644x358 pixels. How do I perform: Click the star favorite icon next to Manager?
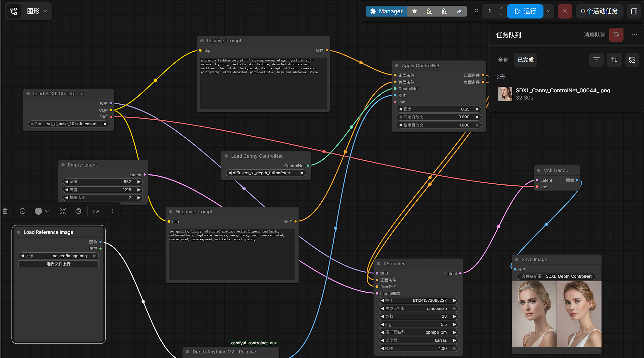(x=414, y=11)
